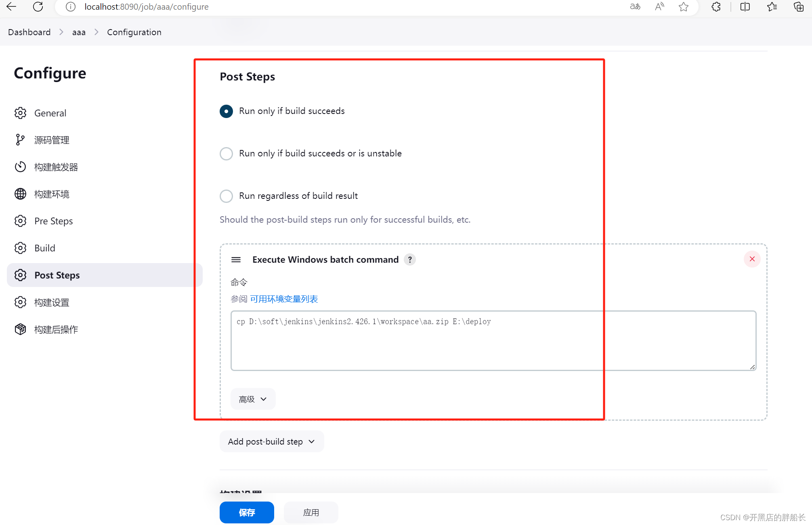Open Configuration breadcrumb link

pos(134,32)
